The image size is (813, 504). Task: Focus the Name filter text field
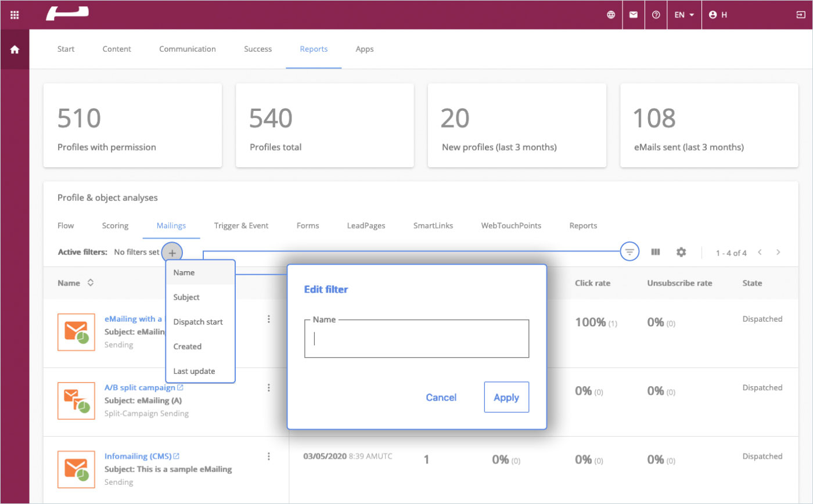[416, 339]
